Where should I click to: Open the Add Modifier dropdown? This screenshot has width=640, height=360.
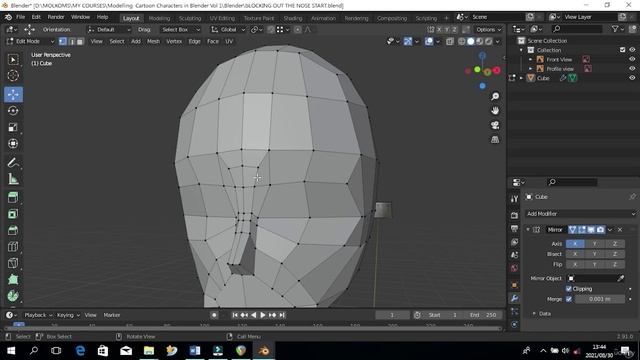coord(580,214)
